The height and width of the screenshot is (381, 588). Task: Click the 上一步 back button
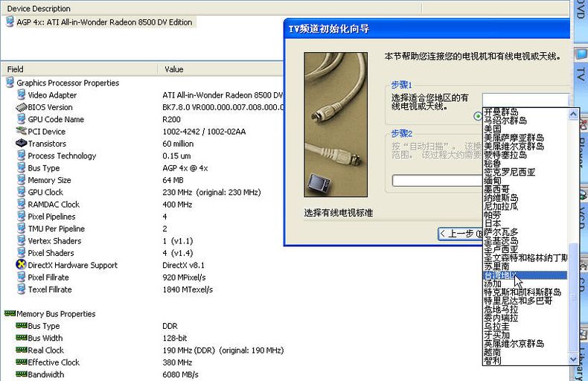click(461, 234)
